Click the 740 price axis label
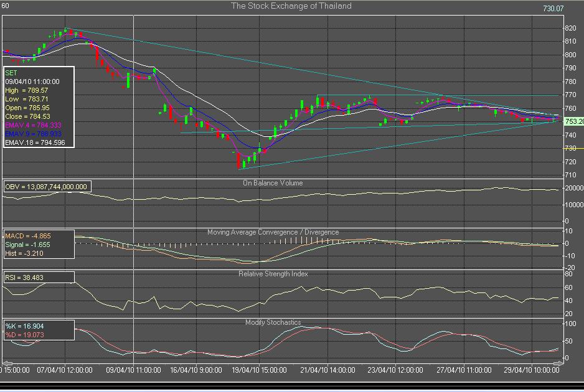Image resolution: width=584 pixels, height=392 pixels. click(x=570, y=135)
